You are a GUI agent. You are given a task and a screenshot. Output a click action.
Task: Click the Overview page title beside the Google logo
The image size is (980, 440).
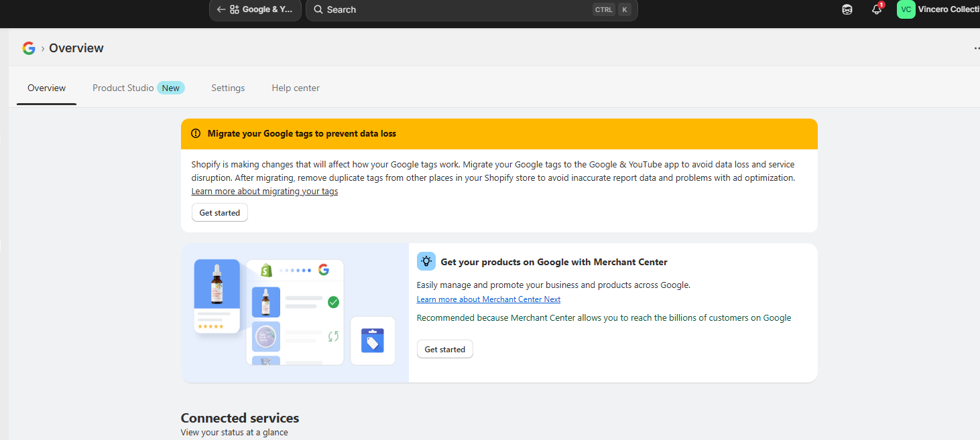point(76,48)
